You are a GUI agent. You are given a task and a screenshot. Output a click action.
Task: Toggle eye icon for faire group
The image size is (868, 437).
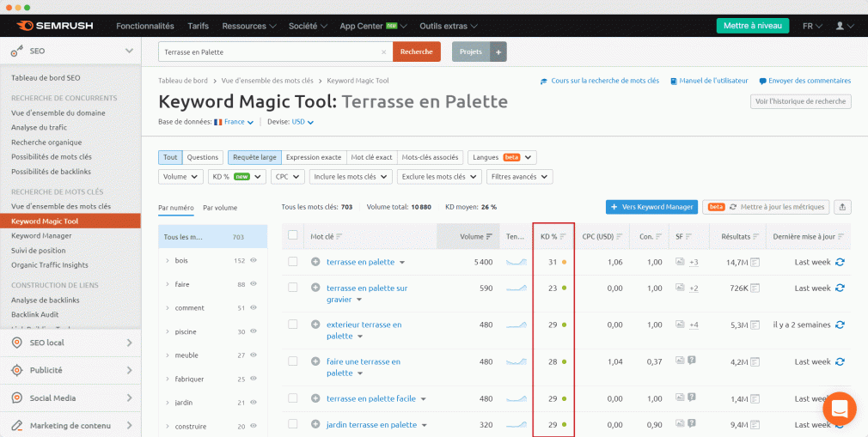(254, 284)
